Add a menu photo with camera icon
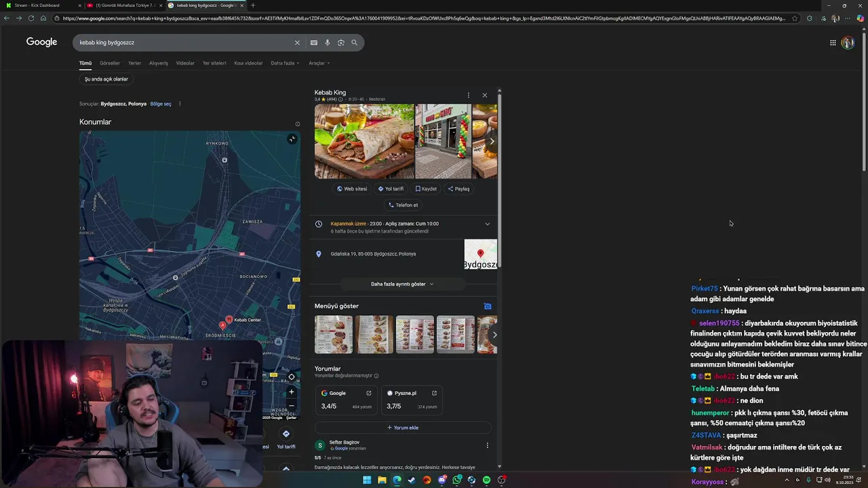 487,306
